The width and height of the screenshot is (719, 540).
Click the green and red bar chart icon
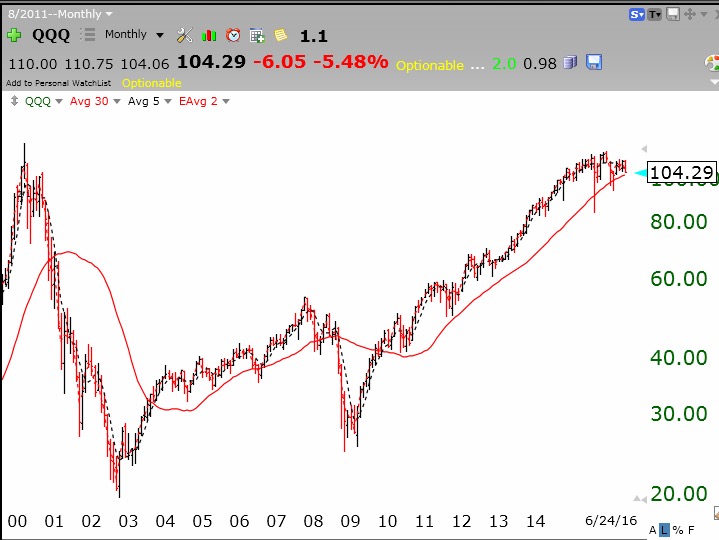[x=209, y=35]
